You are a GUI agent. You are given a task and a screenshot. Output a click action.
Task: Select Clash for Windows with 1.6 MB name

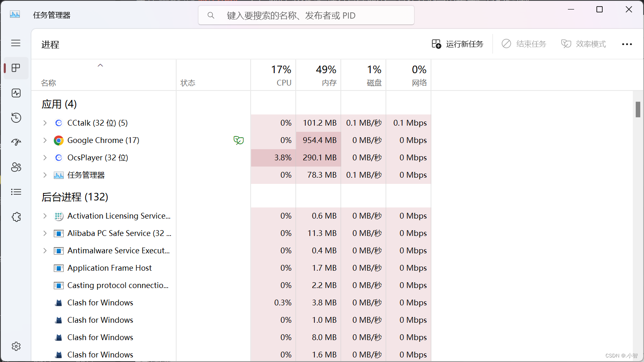100,355
